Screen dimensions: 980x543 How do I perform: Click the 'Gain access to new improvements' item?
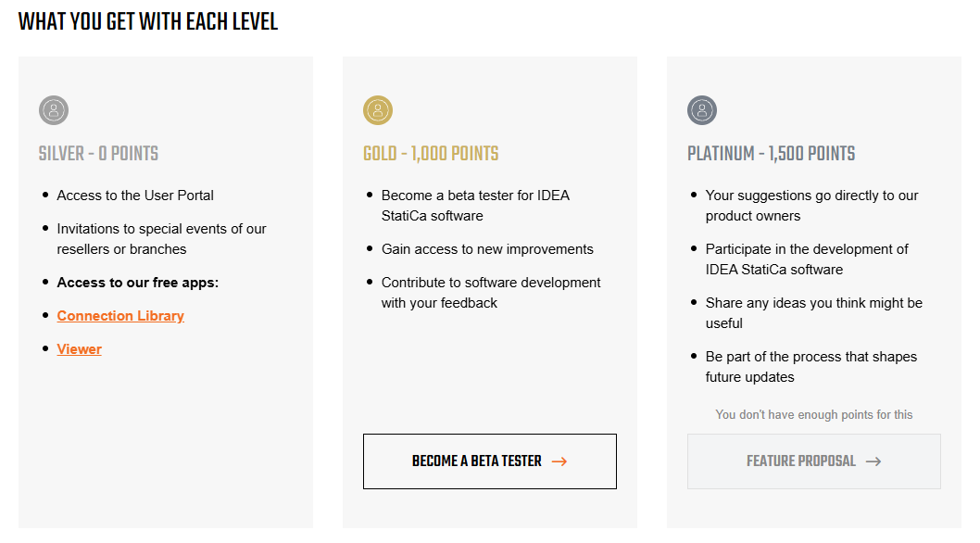click(x=487, y=249)
